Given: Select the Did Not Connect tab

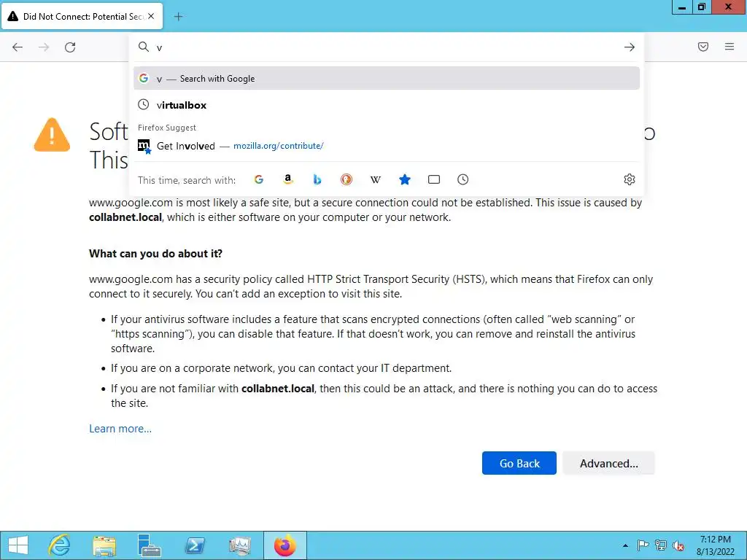Looking at the screenshot, I should [x=82, y=16].
